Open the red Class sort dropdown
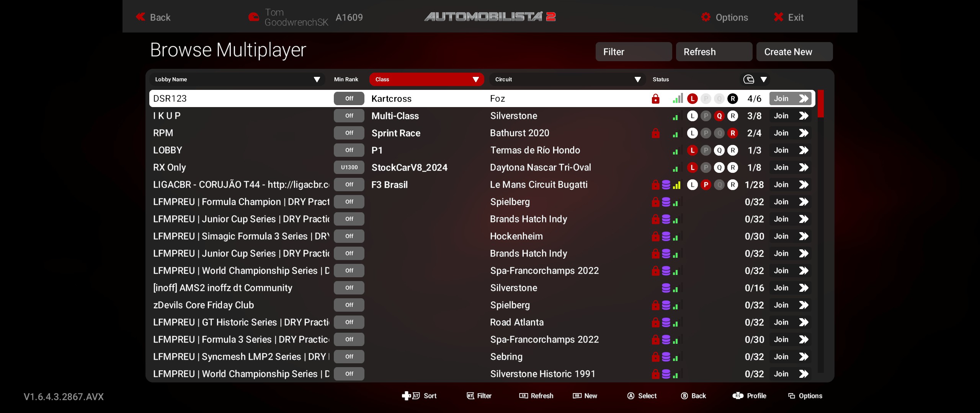The height and width of the screenshot is (413, 980). [426, 80]
